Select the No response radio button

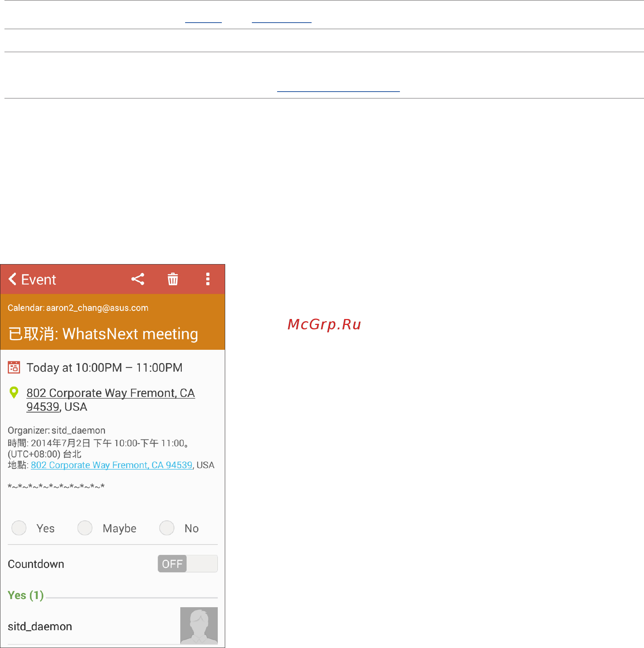167,528
